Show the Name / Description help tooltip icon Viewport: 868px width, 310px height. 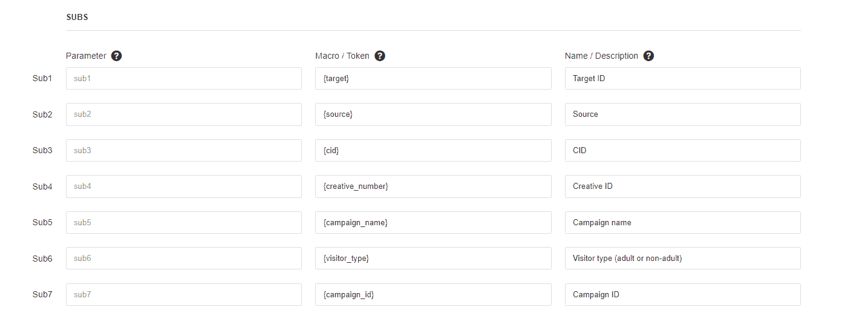[x=648, y=56]
